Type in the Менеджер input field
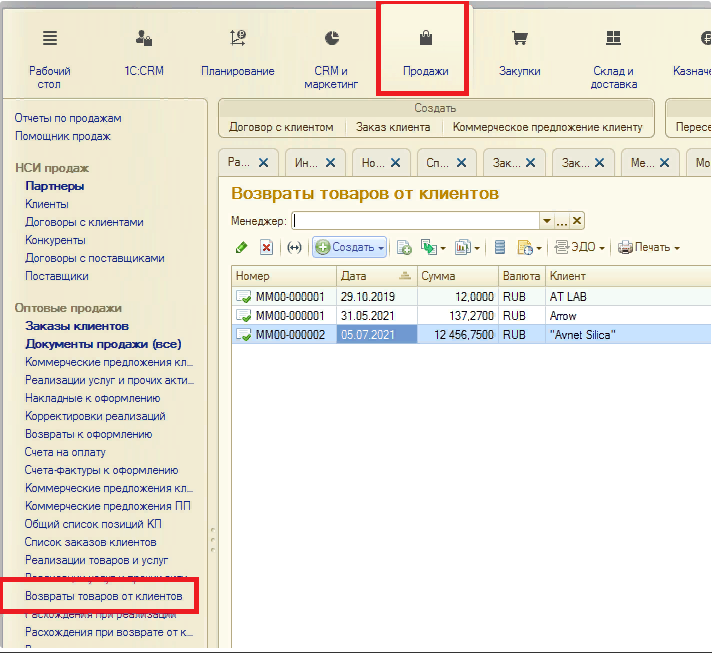This screenshot has width=712, height=653. coord(414,221)
